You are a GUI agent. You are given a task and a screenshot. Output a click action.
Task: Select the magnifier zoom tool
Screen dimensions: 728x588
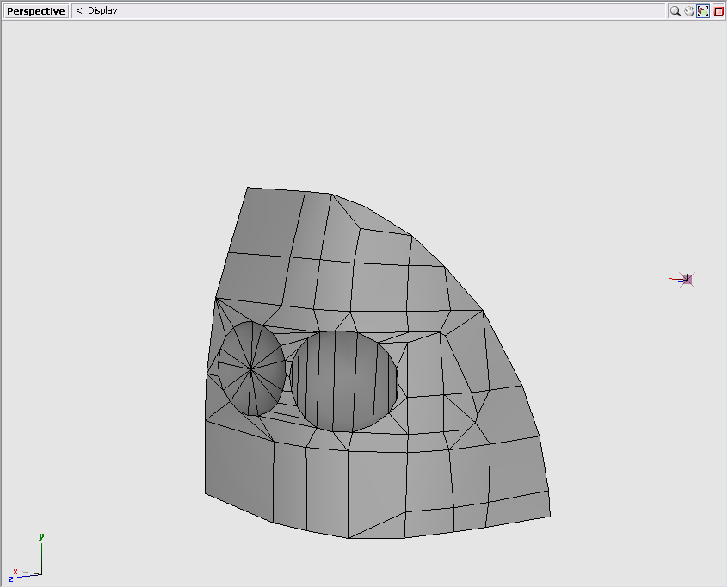[675, 11]
